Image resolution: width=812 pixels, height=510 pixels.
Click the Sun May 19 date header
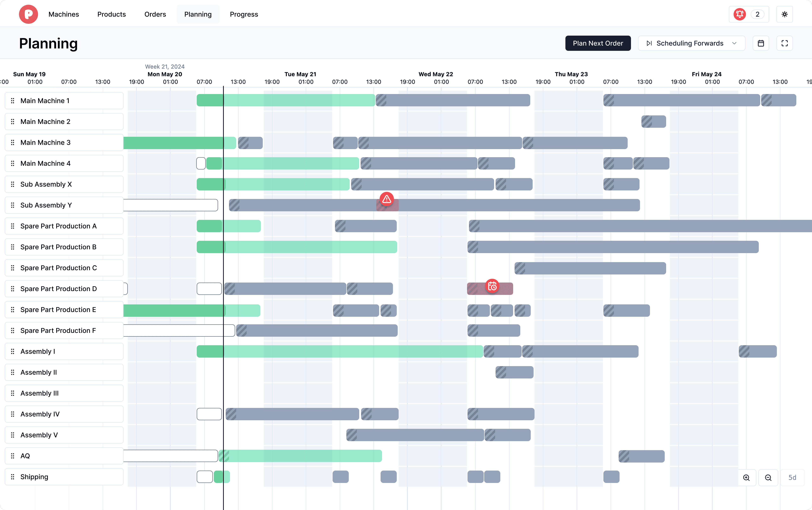29,74
